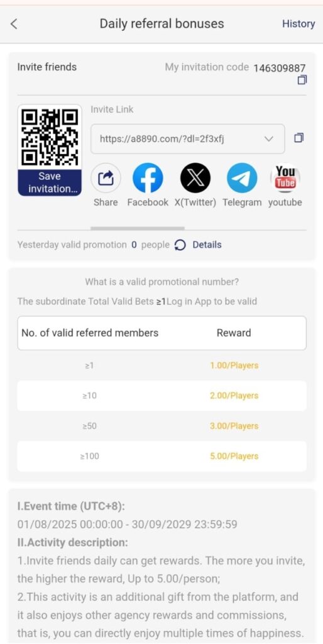This screenshot has height=644, width=323.
Task: Expand the invite link dropdown chevron
Action: coord(269,139)
